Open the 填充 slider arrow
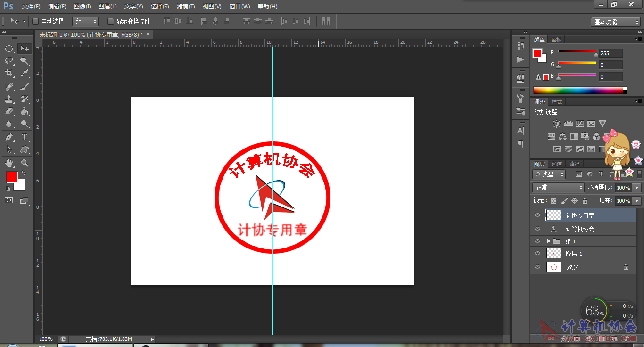 pos(637,201)
